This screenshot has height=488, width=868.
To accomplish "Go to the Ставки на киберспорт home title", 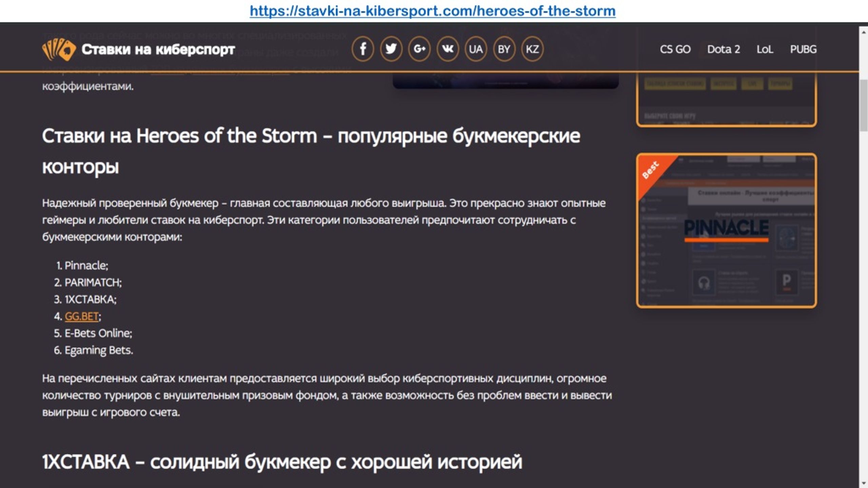I will click(158, 49).
